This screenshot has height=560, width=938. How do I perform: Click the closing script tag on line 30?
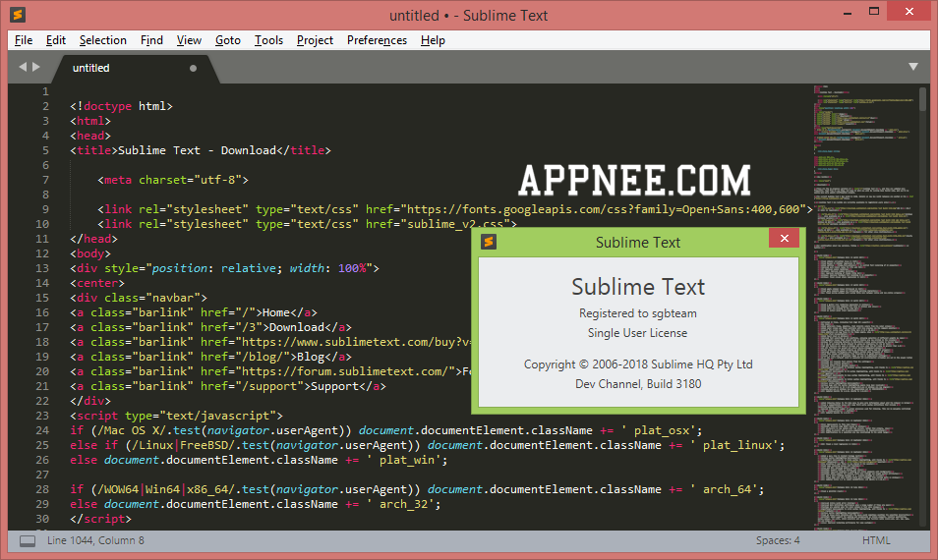pos(100,519)
